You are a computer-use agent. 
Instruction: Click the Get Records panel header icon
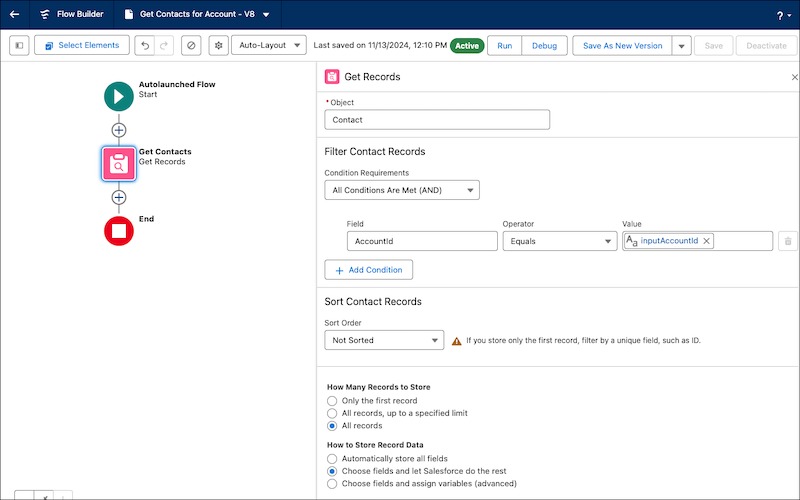tap(332, 77)
